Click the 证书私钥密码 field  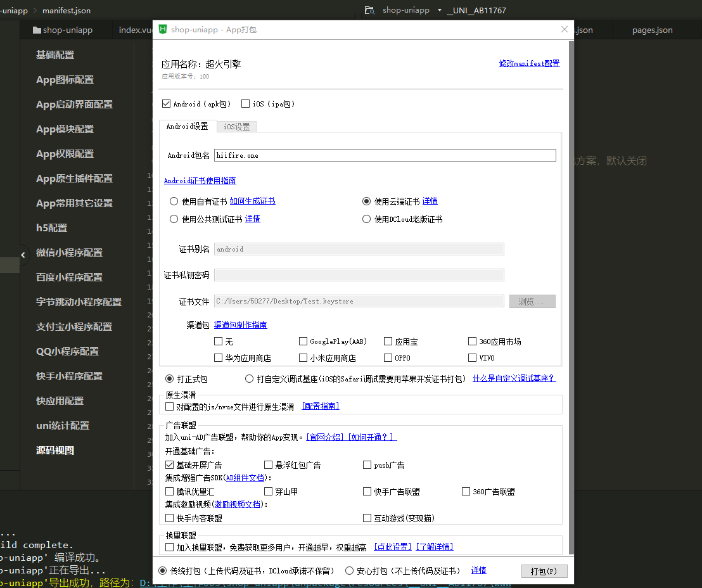tap(359, 275)
